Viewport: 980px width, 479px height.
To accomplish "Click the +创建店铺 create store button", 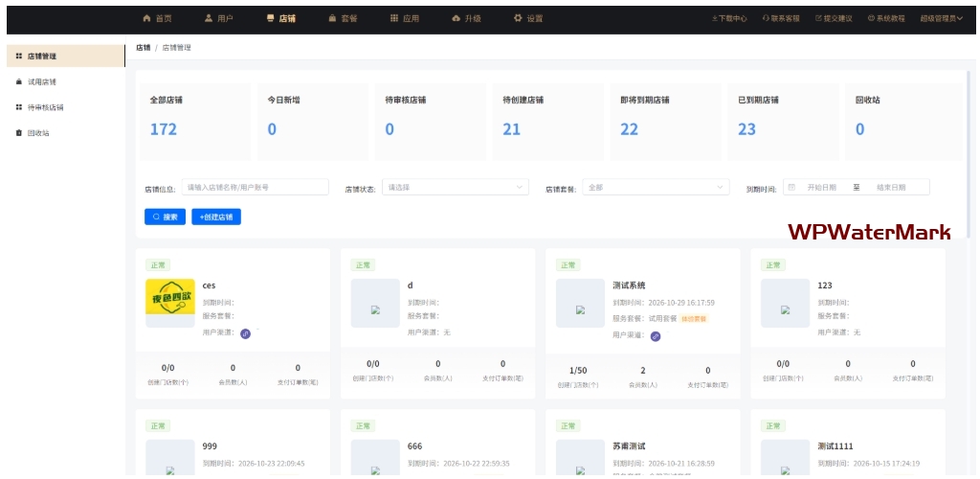I will click(x=216, y=217).
